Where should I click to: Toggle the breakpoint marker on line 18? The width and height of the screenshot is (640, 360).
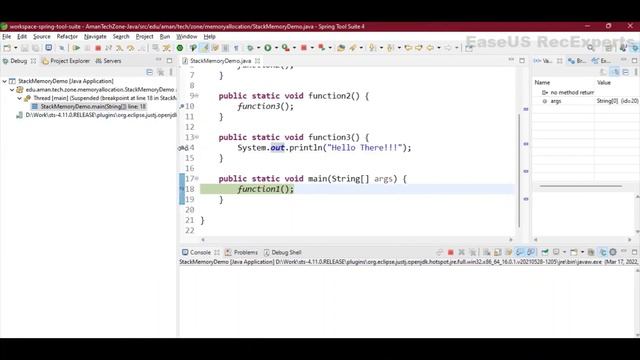tap(182, 189)
